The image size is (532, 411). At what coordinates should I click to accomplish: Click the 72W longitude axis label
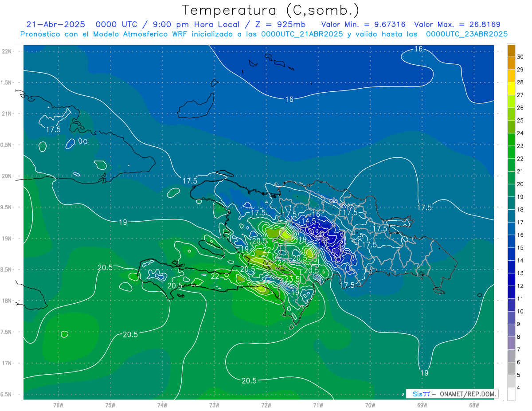[266, 405]
